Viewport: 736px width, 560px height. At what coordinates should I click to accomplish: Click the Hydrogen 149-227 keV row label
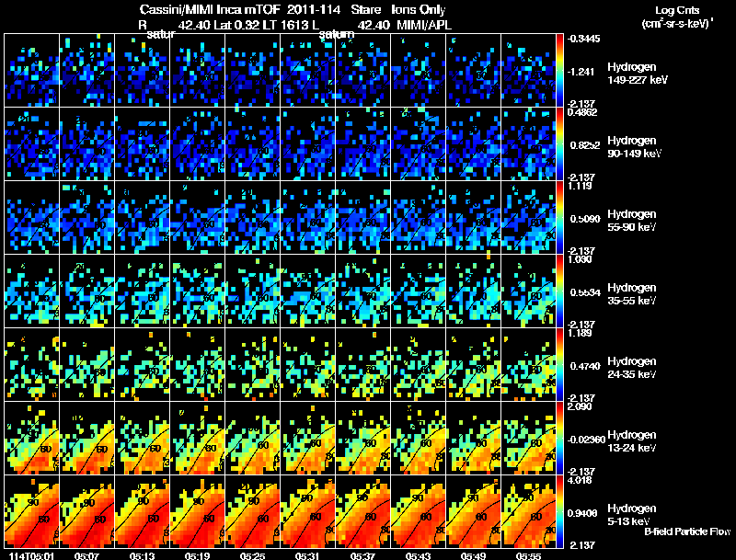click(x=638, y=74)
